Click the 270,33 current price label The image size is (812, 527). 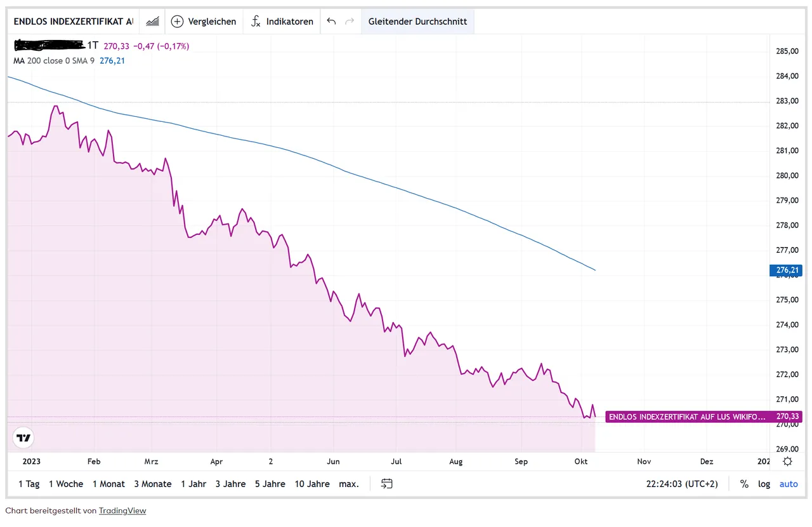(787, 417)
